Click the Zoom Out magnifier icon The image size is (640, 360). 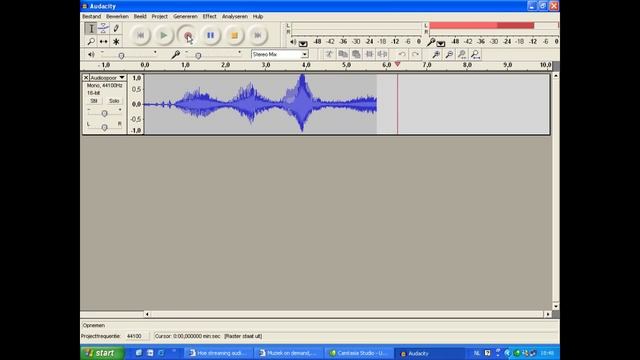(449, 54)
